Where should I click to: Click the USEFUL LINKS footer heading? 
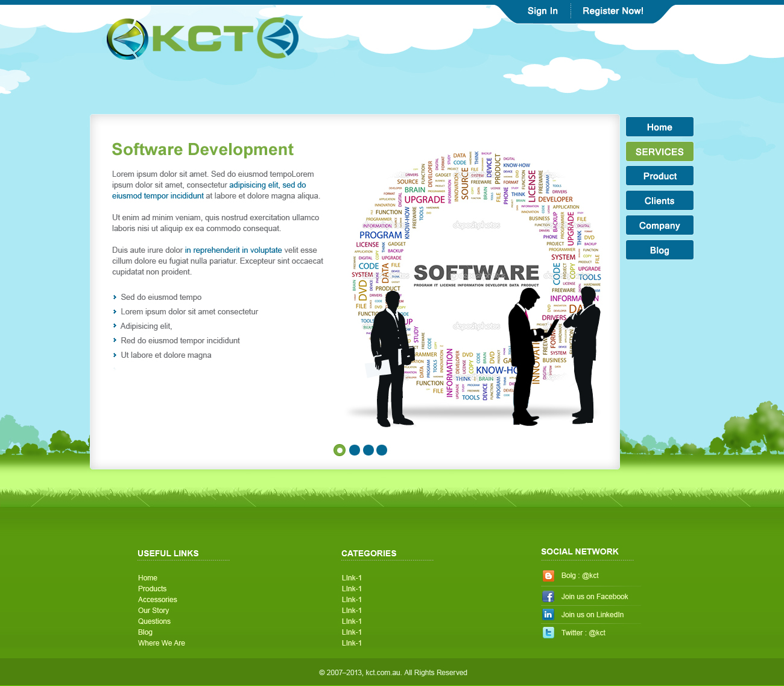point(168,553)
